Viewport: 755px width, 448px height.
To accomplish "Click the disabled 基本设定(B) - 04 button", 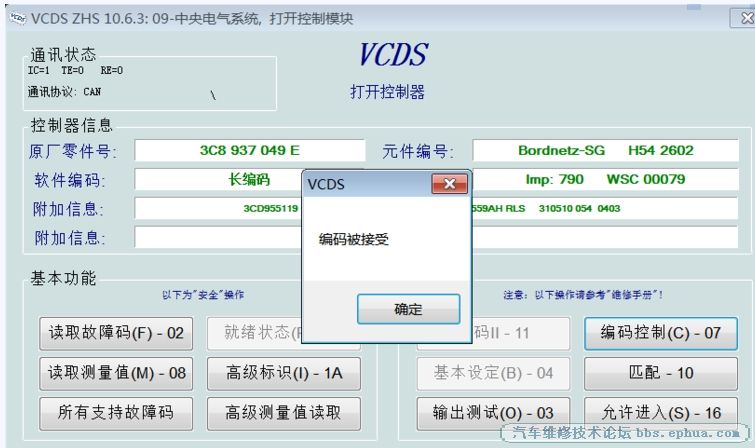I will point(493,373).
